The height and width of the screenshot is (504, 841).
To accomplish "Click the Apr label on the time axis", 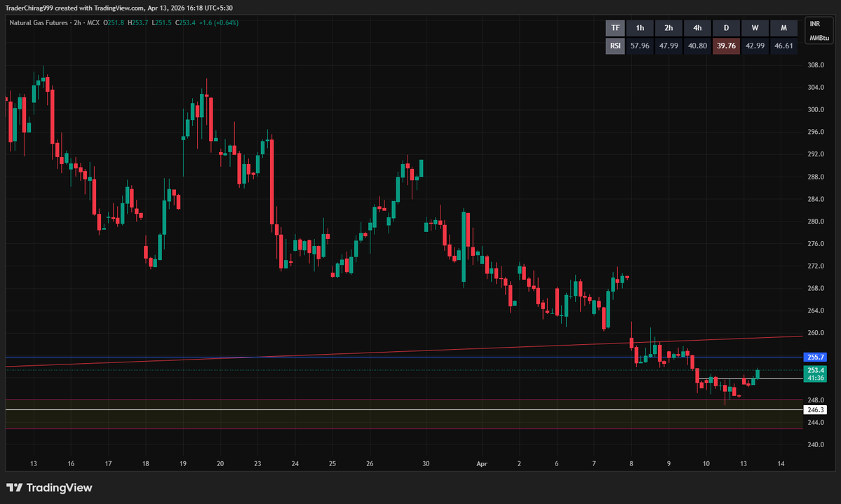I will (481, 463).
